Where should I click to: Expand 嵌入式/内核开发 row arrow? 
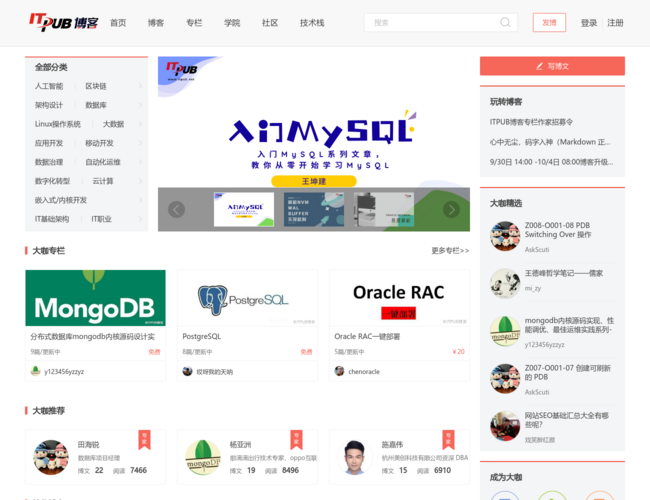coord(140,200)
